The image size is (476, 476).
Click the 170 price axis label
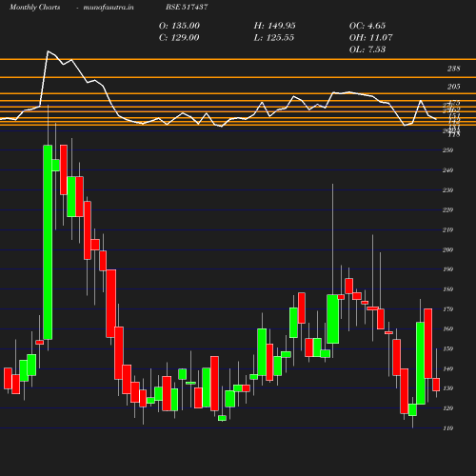(447, 309)
